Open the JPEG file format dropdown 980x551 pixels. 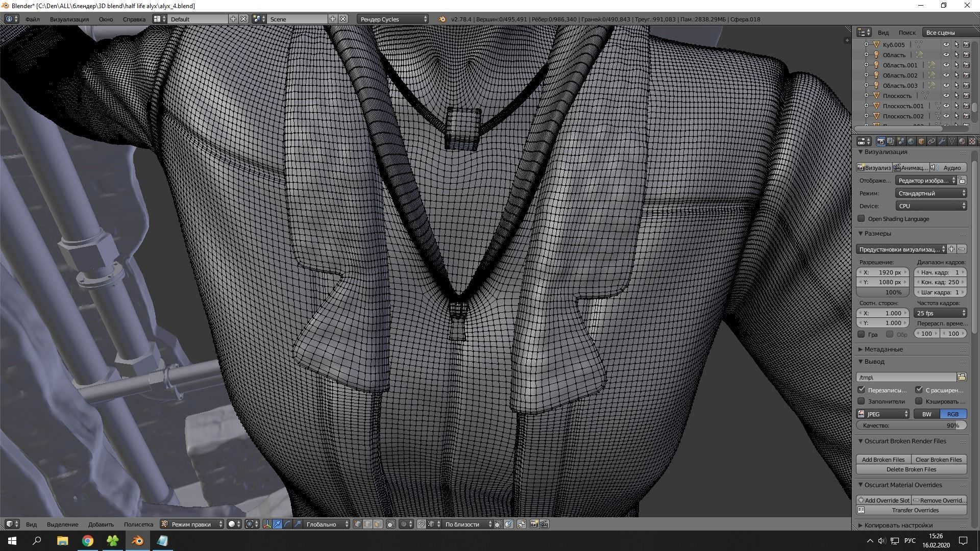coord(883,414)
